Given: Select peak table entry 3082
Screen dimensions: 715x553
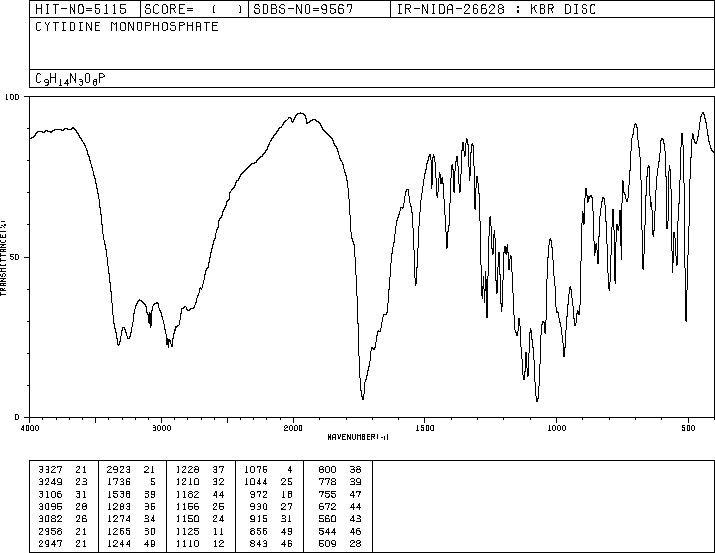Looking at the screenshot, I should click(x=51, y=519).
